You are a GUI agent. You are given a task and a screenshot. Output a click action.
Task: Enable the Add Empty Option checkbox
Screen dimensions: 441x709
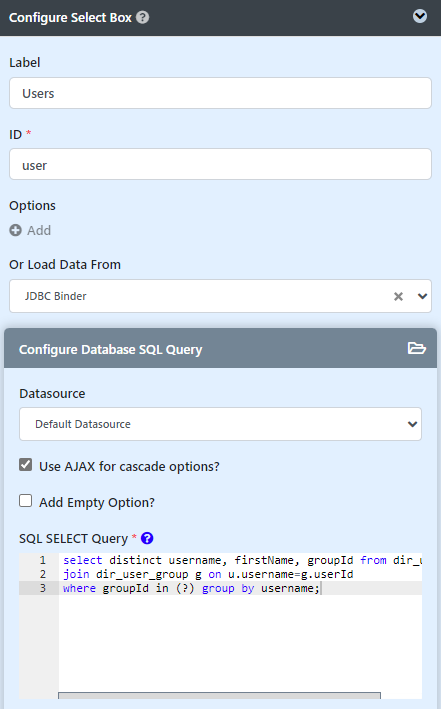click(25, 501)
